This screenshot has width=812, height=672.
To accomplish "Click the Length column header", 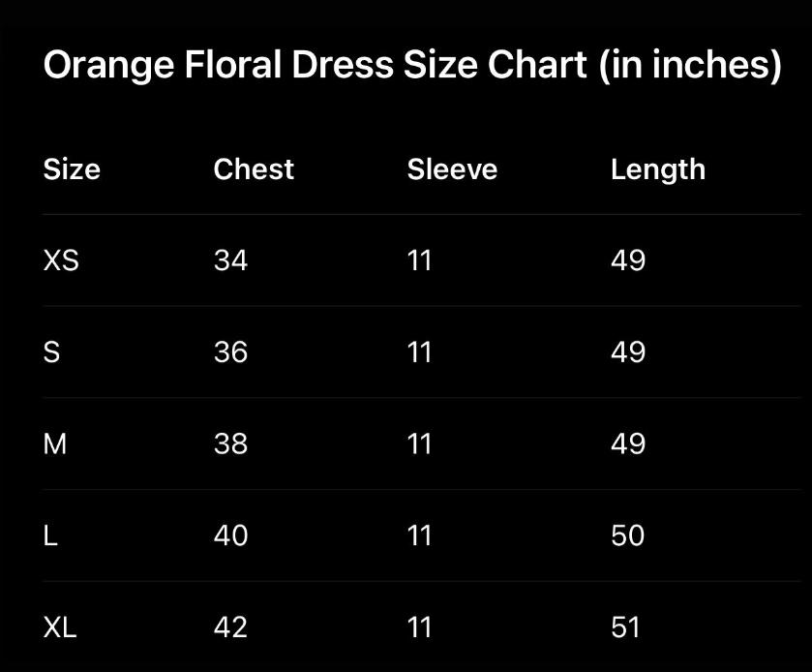I will (657, 169).
